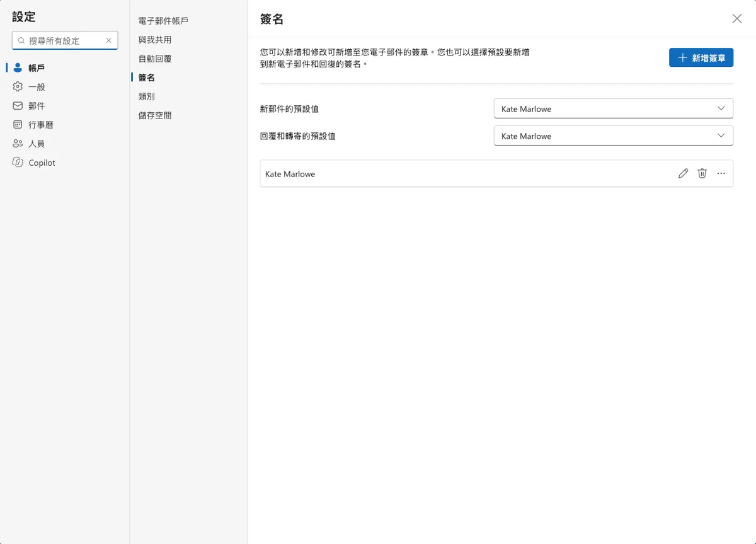This screenshot has height=544, width=756.
Task: Open more options ellipsis on Kate Marlowe row
Action: (721, 173)
